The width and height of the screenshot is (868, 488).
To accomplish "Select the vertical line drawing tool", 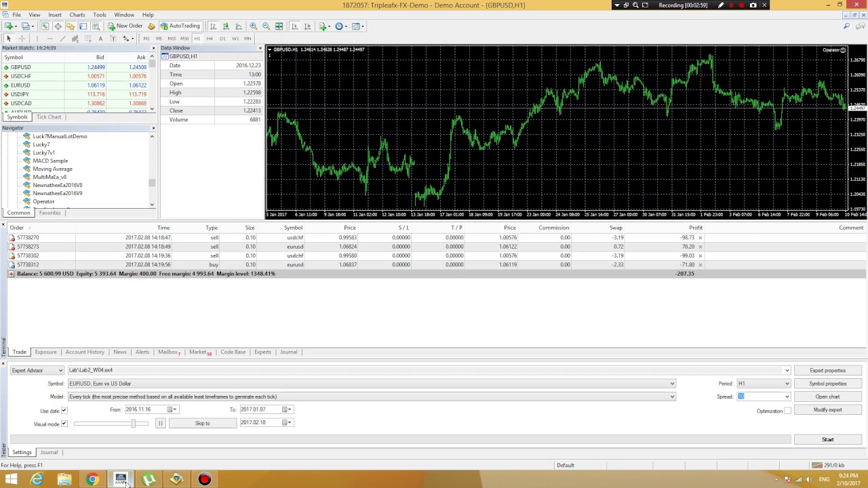I will tap(37, 39).
